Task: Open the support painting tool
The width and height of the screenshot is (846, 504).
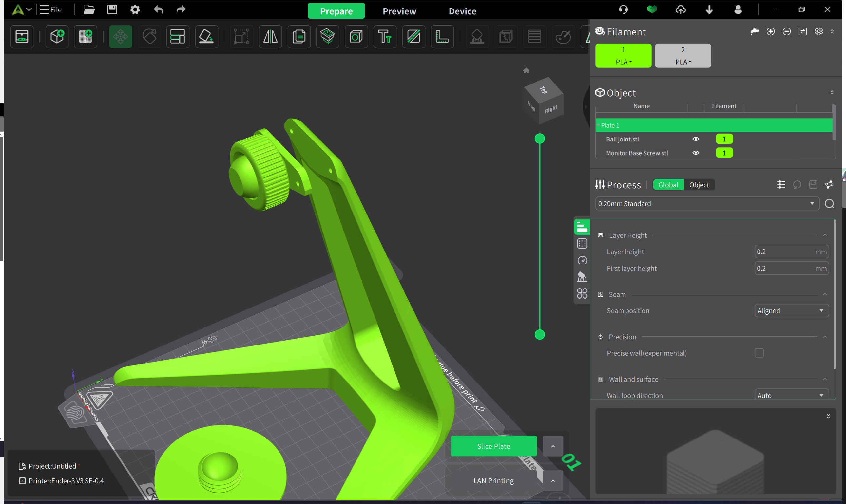Action: click(x=477, y=36)
